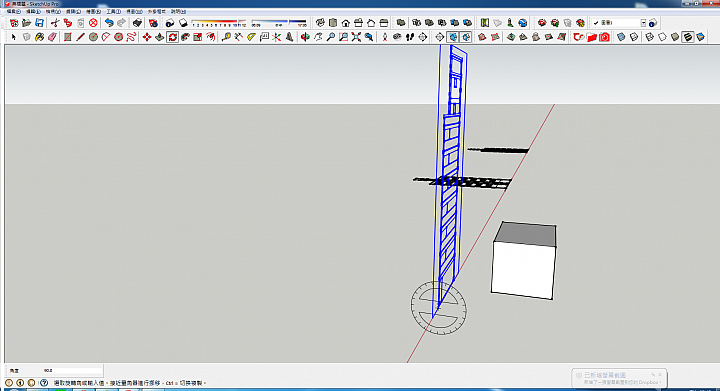Open the Layer Manager icon beside dropdown
720x391 pixels.
click(x=653, y=22)
